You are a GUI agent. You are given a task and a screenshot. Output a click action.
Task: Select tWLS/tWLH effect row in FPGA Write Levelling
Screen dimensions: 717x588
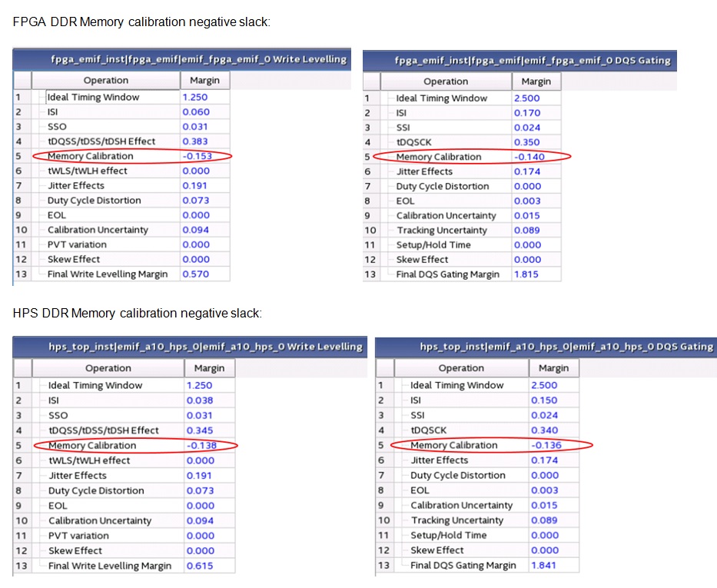pos(121,171)
